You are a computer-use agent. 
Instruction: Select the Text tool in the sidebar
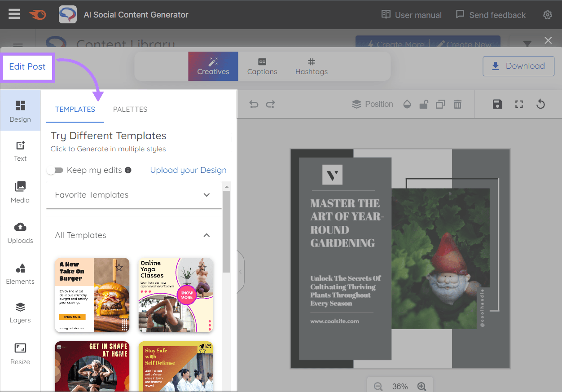(20, 151)
